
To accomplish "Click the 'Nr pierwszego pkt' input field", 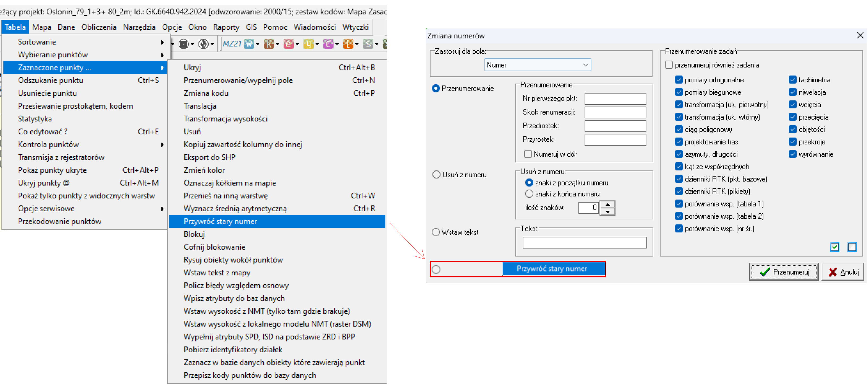I will click(615, 99).
